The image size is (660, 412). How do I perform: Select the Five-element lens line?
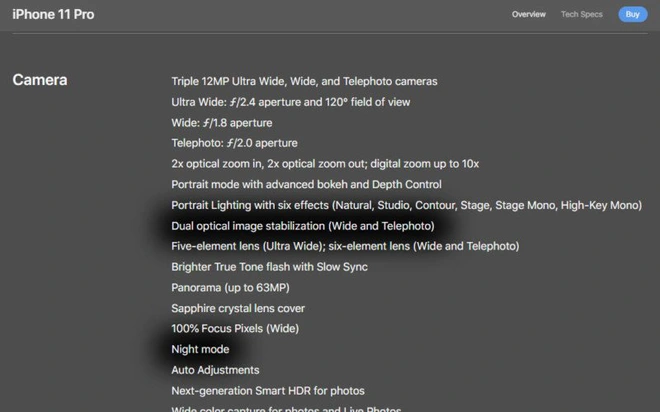tap(345, 246)
